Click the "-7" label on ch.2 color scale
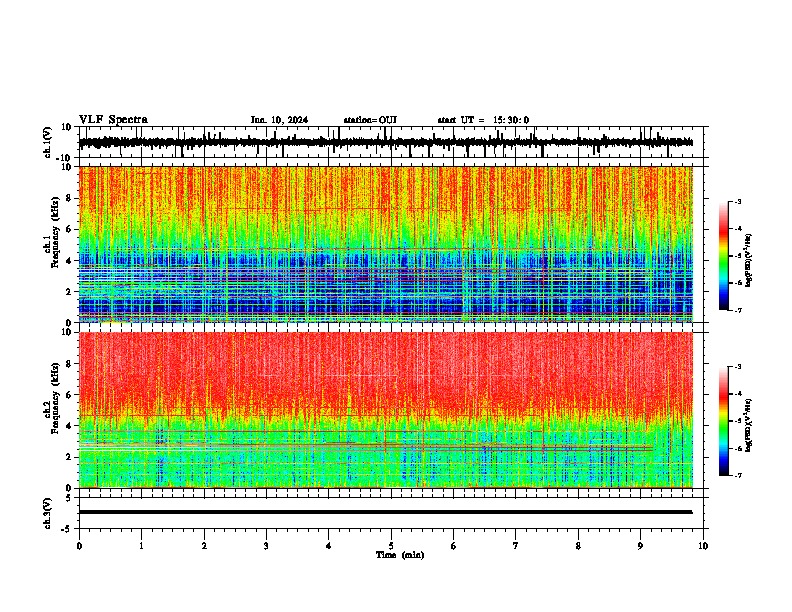The height and width of the screenshot is (612, 792). click(x=737, y=476)
